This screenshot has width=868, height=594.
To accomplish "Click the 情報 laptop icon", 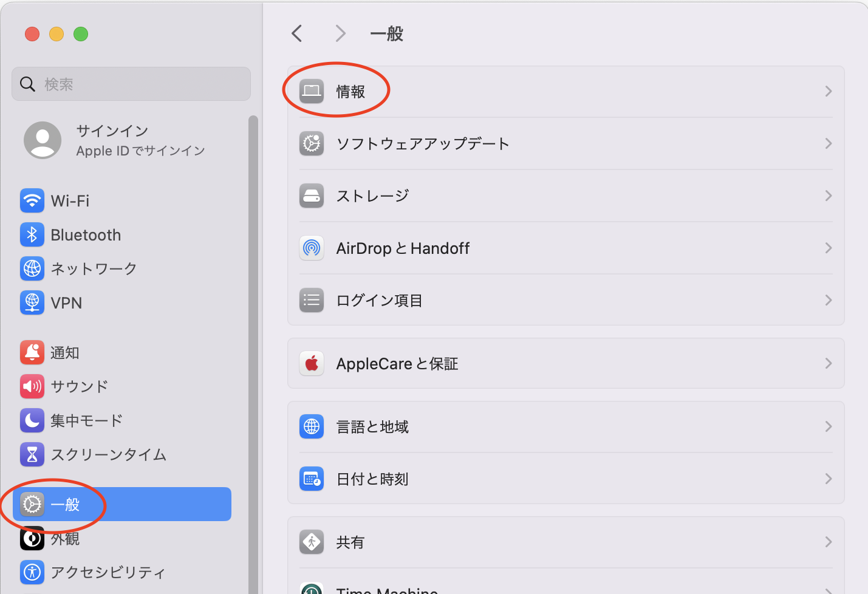I will click(312, 91).
